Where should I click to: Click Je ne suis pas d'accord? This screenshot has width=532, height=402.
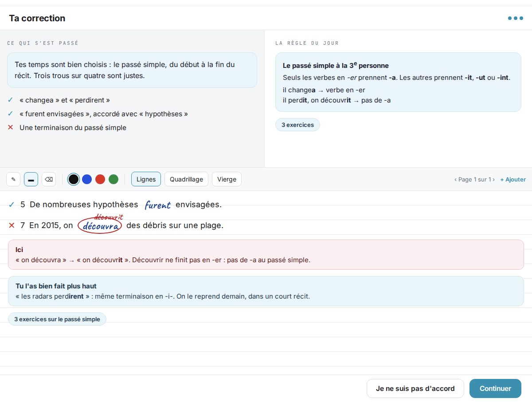click(x=415, y=388)
